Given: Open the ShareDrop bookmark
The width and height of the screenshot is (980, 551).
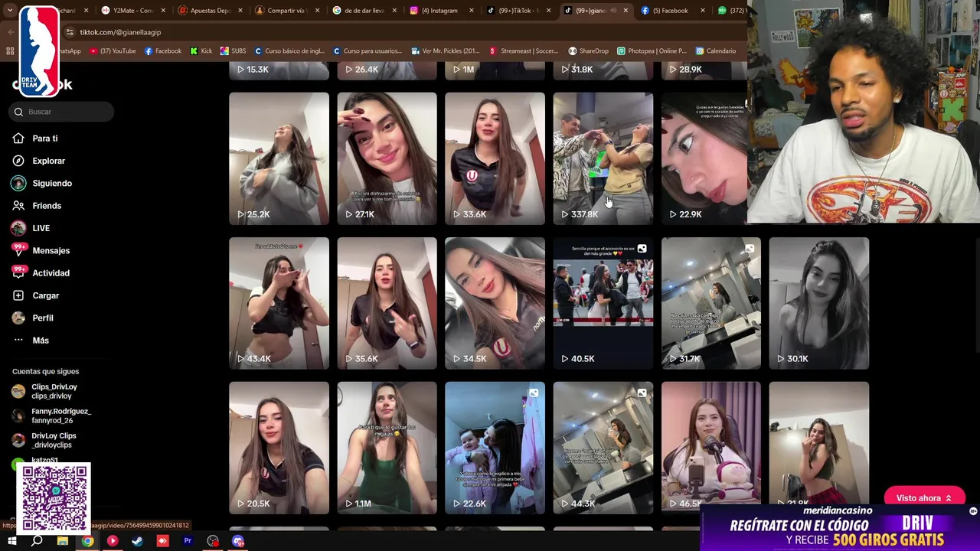Looking at the screenshot, I should (588, 51).
